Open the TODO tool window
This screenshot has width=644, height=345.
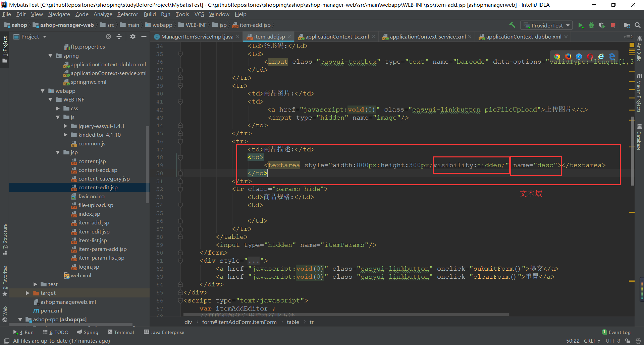(x=56, y=332)
